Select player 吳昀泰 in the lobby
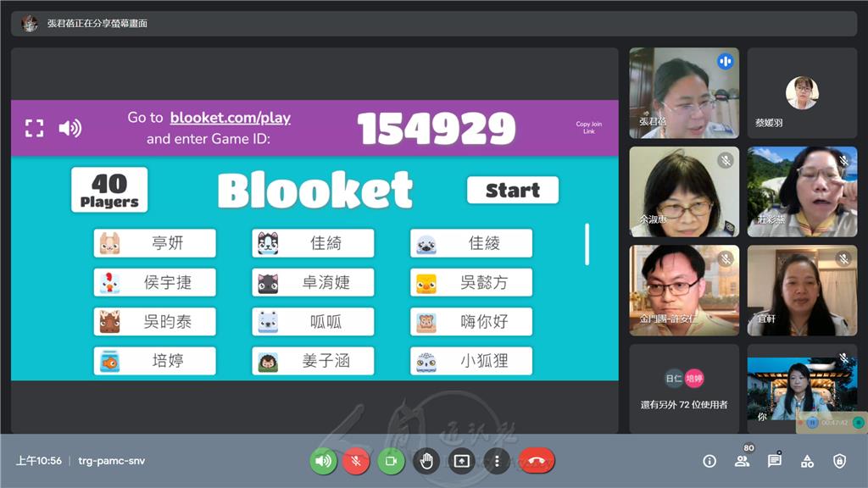The height and width of the screenshot is (488, 868). [155, 321]
